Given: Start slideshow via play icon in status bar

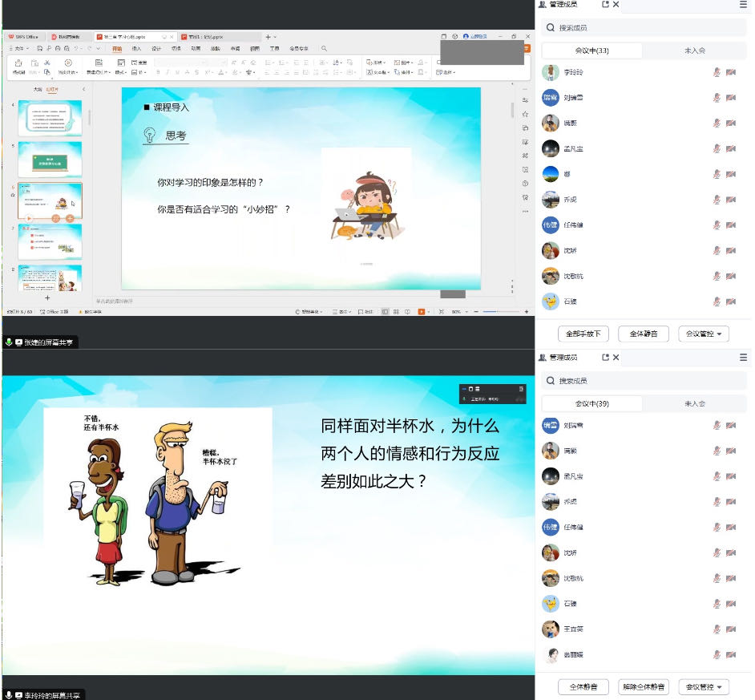Looking at the screenshot, I should click(x=422, y=311).
